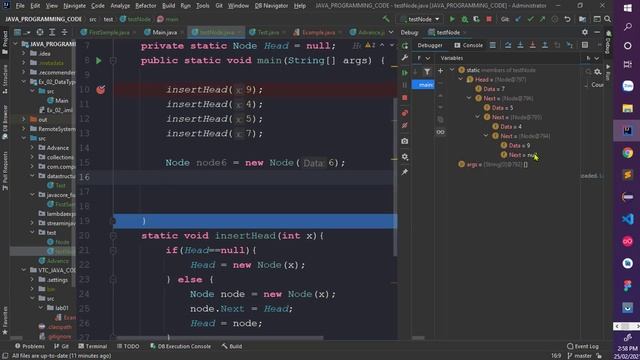Image resolution: width=640 pixels, height=360 pixels.
Task: Open the DB Navigator menu
Action: coord(271,6)
